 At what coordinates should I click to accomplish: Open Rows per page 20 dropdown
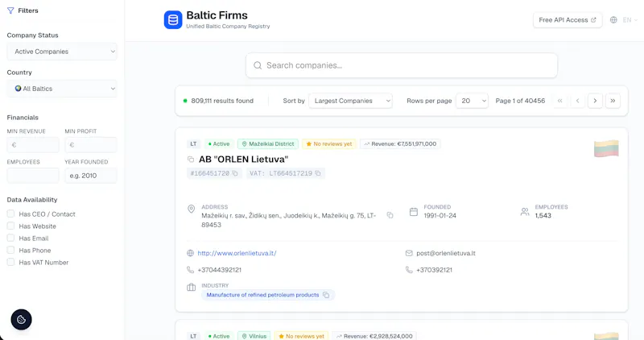(472, 101)
